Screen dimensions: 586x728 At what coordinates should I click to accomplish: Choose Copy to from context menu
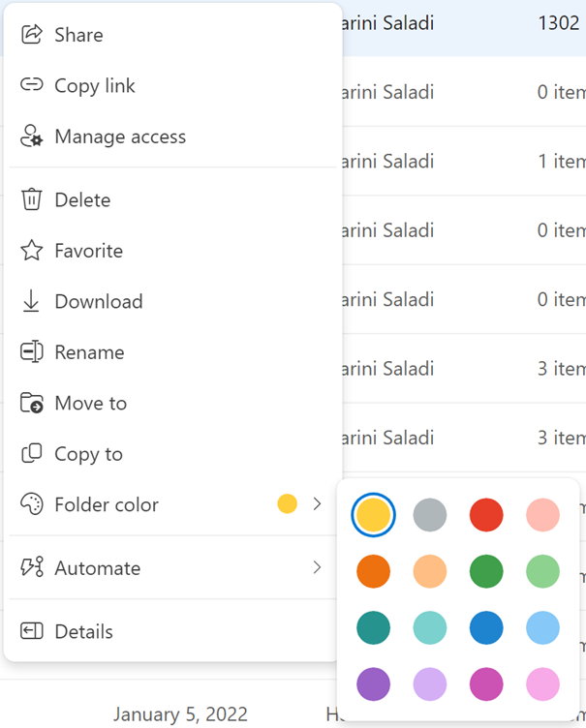click(88, 454)
